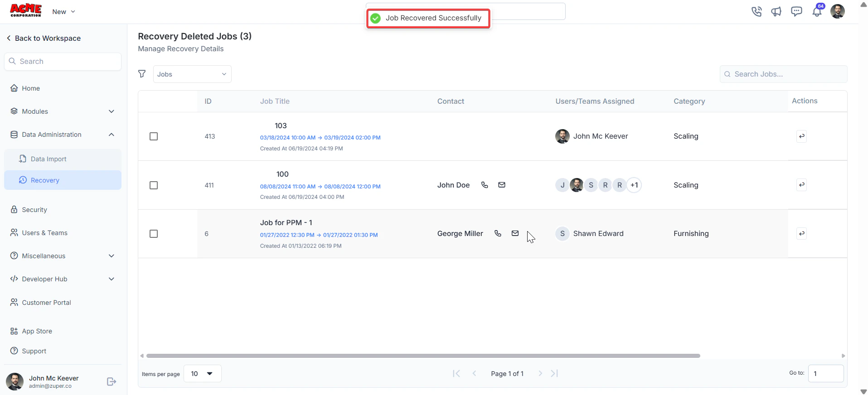Click the Job for PPM - 1 title
868x395 pixels.
point(286,223)
